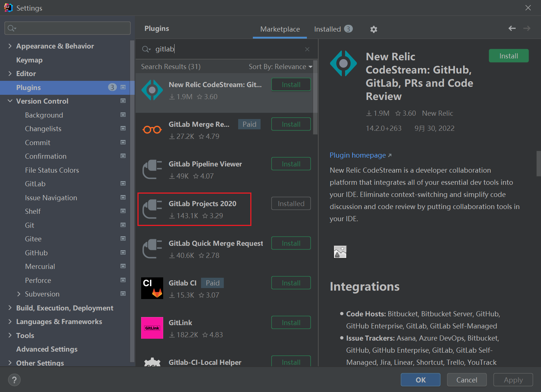Viewport: 541px width, 392px height.
Task: Click the GitLab Projects 2020 plug icon
Action: pyautogui.click(x=152, y=209)
